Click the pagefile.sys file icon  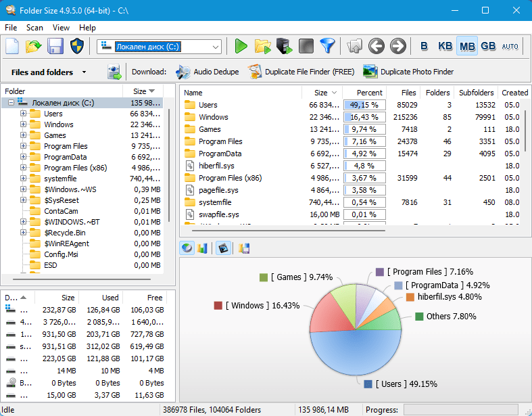tap(190, 190)
